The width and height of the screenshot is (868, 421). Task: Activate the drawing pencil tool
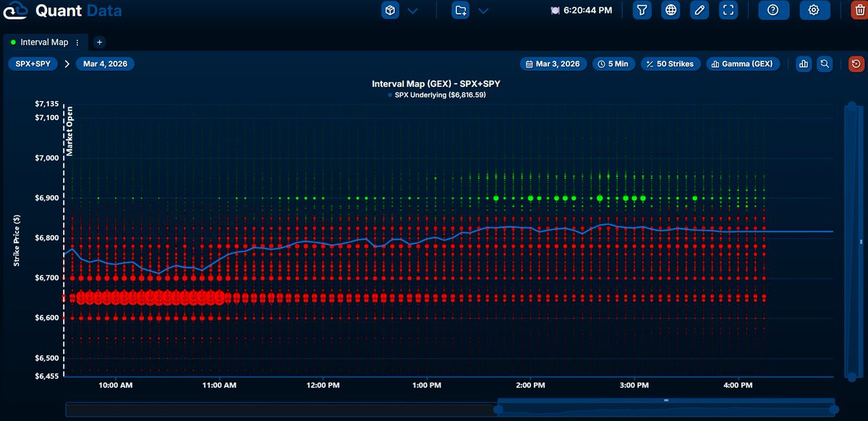point(699,10)
